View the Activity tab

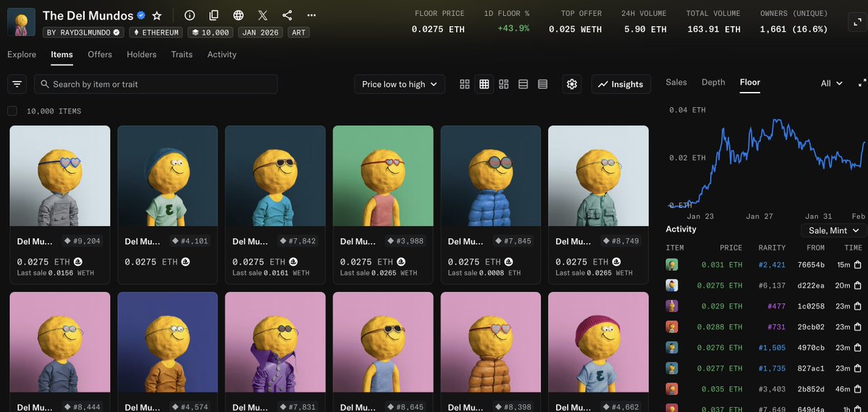pos(222,54)
